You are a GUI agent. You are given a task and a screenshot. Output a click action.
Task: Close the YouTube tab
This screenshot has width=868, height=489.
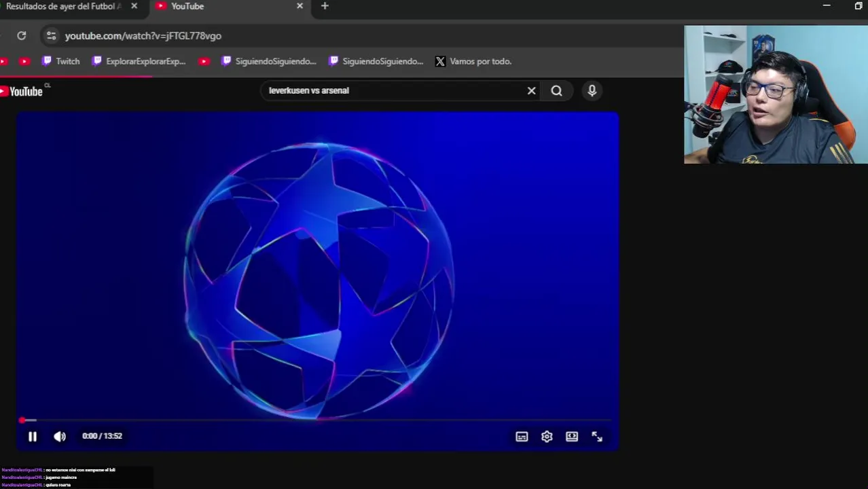point(300,6)
